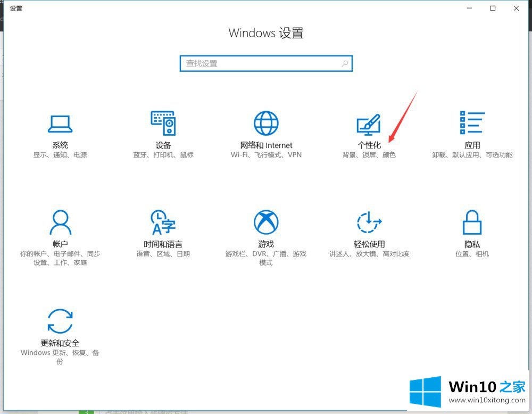The height and width of the screenshot is (414, 532).
Task: Open the 游戏 Xbox icon
Action: pos(266,222)
